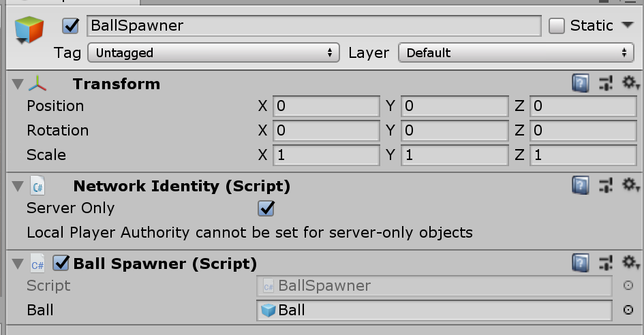The height and width of the screenshot is (335, 644).
Task: Click the Ball object picker circle
Action: 628,310
